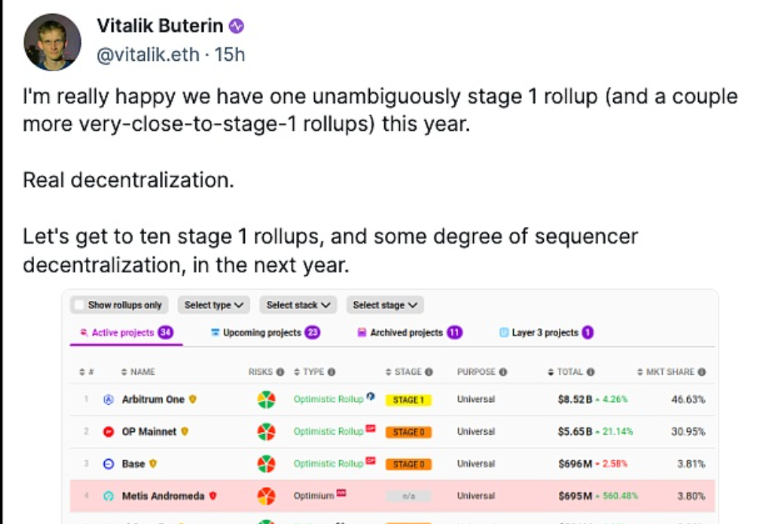The image size is (776, 524).
Task: Click the info icon next to RISKS header
Action: [x=281, y=372]
